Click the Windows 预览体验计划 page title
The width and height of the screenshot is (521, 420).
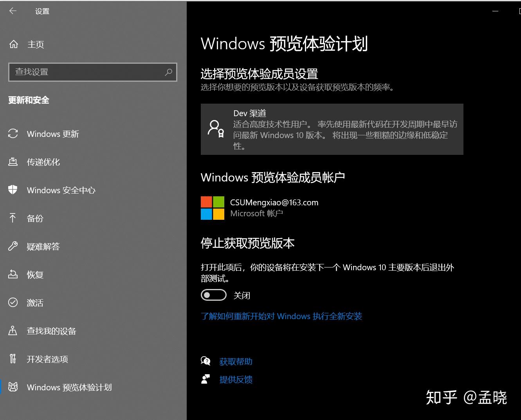(x=284, y=43)
